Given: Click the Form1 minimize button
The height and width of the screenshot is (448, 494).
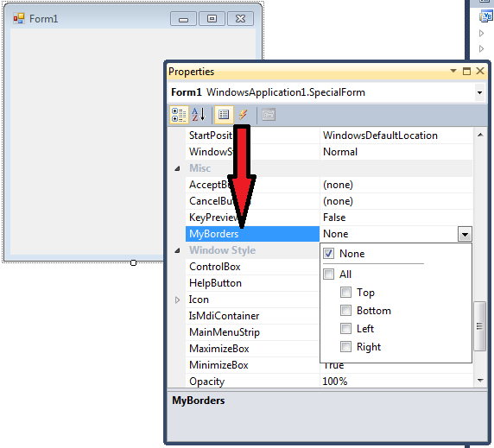Looking at the screenshot, I should coord(183,19).
